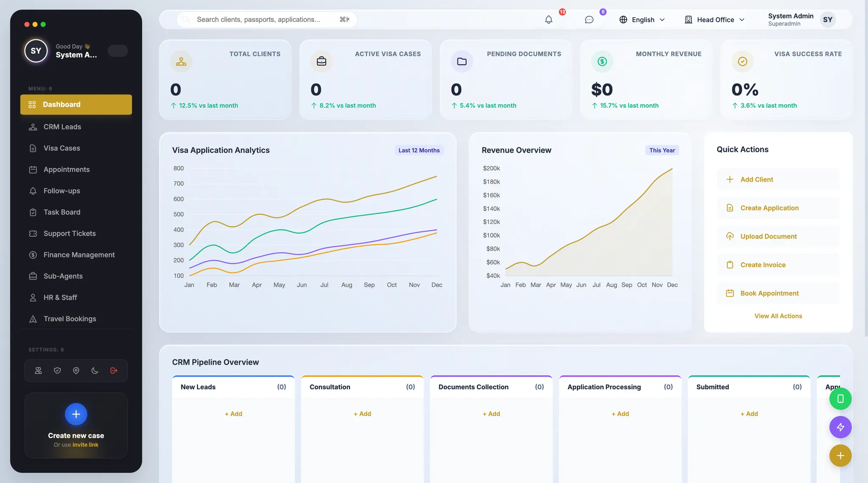Click the blue plus create case button
868x483 pixels.
point(76,414)
